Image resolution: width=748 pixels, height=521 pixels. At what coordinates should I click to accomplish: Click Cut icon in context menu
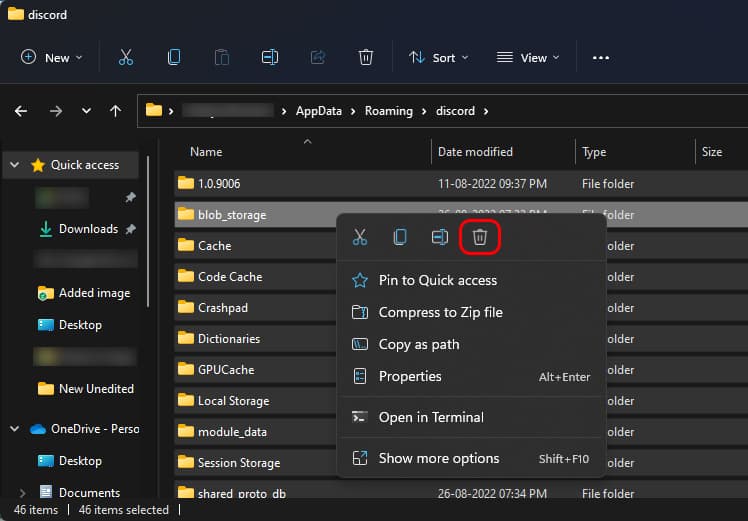[x=360, y=237]
